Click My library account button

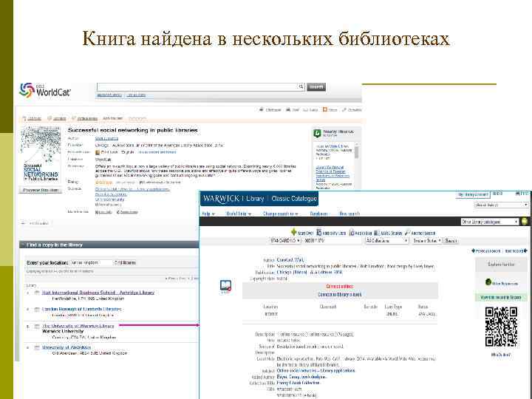(x=473, y=194)
